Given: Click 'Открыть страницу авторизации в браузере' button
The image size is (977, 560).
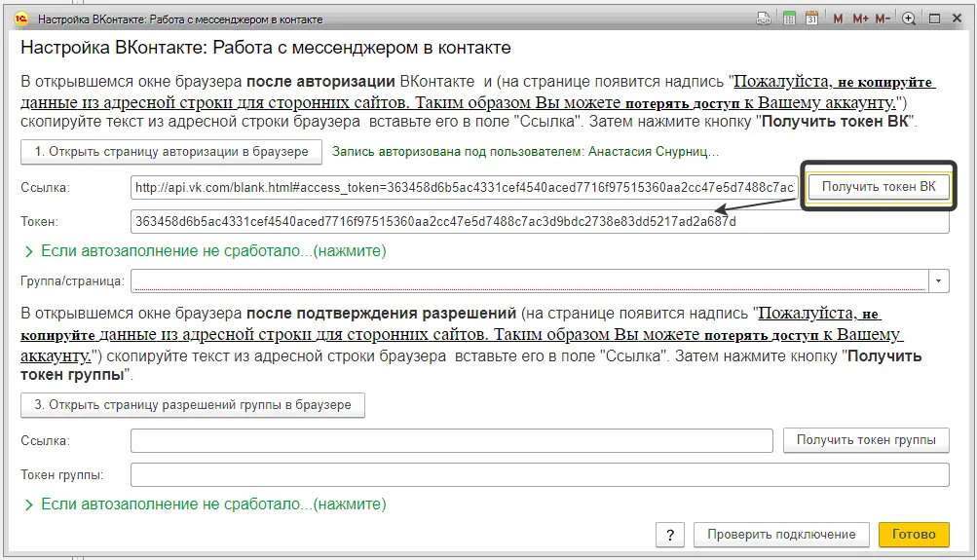Looking at the screenshot, I should (x=171, y=152).
